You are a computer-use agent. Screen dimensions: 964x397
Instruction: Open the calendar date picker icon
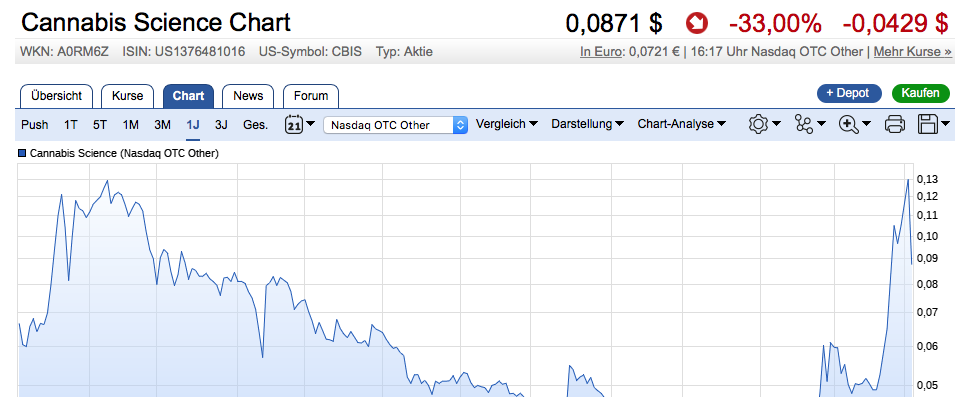click(300, 124)
